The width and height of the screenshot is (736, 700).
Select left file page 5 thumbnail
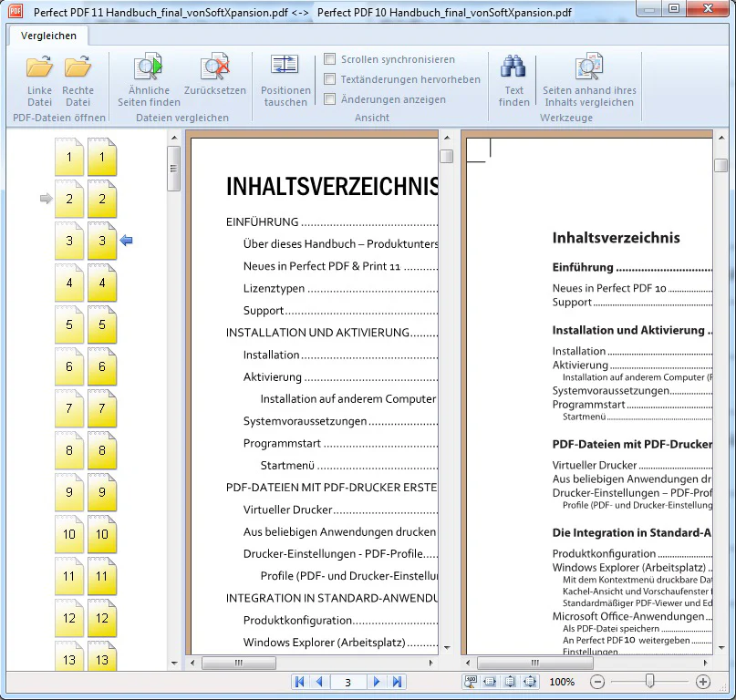click(69, 324)
